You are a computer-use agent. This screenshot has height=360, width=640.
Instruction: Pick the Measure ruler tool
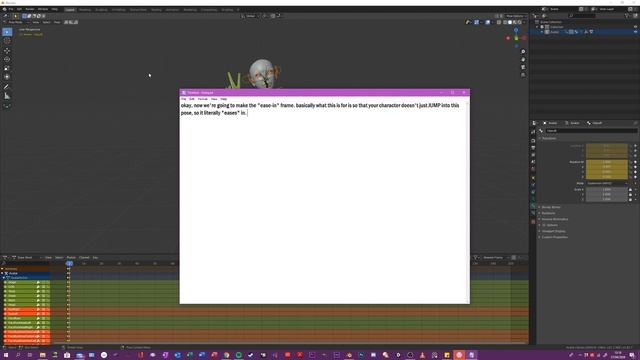(x=7, y=96)
